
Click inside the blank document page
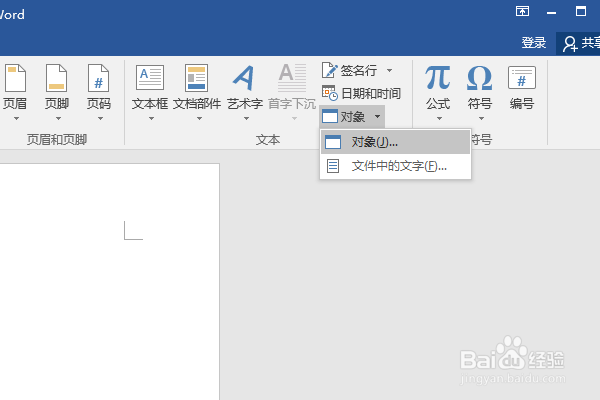(109, 282)
